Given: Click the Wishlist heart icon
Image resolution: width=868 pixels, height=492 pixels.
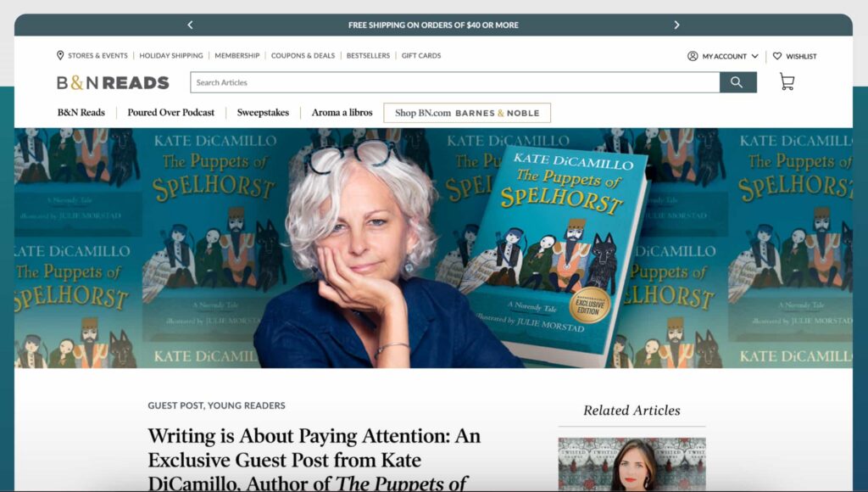Looking at the screenshot, I should (x=777, y=56).
